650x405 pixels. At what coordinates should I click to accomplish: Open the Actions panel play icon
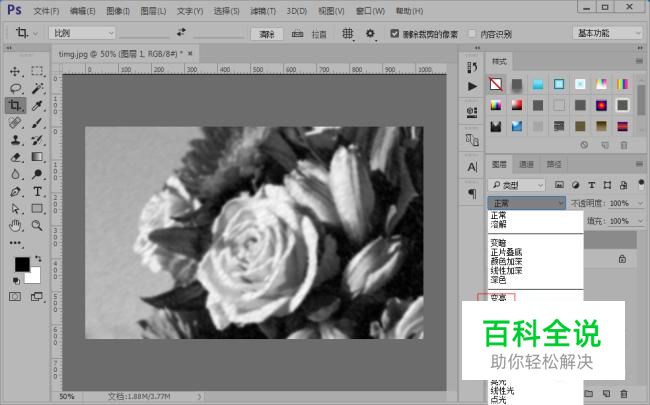tap(472, 86)
